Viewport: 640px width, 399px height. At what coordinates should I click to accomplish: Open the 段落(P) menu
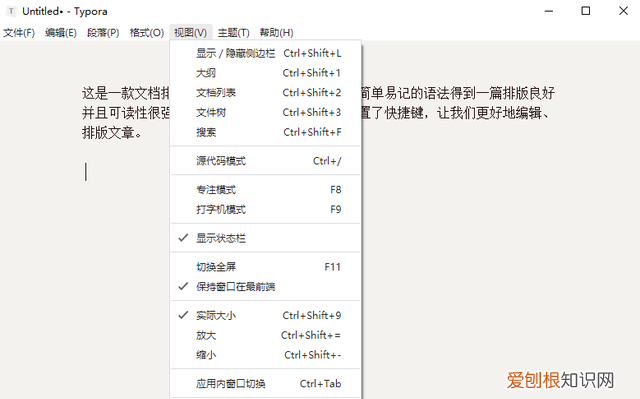pos(103,33)
